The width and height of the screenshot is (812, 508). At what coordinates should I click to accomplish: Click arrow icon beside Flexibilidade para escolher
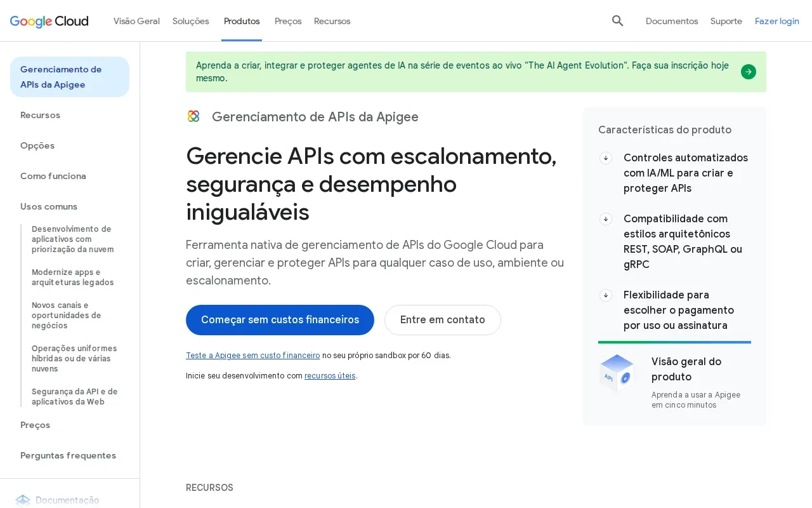coord(606,295)
